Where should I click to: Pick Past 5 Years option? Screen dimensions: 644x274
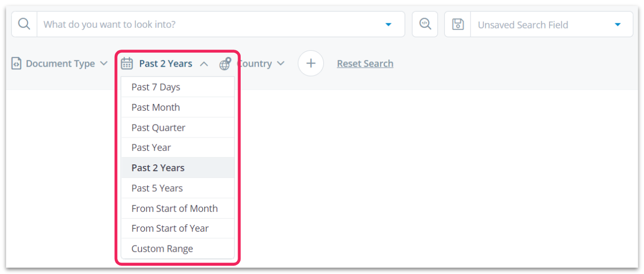click(x=157, y=188)
